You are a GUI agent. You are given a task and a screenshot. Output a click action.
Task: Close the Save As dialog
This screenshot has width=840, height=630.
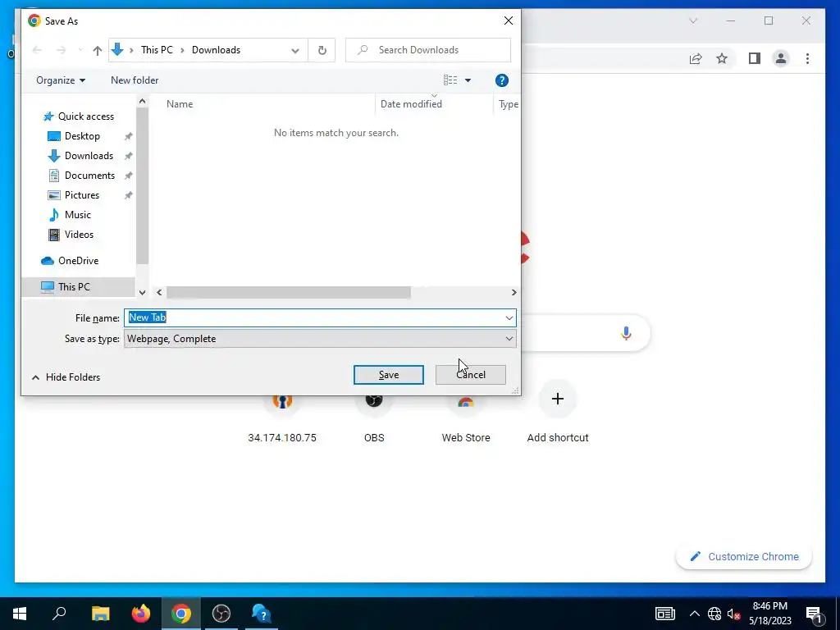point(509,21)
